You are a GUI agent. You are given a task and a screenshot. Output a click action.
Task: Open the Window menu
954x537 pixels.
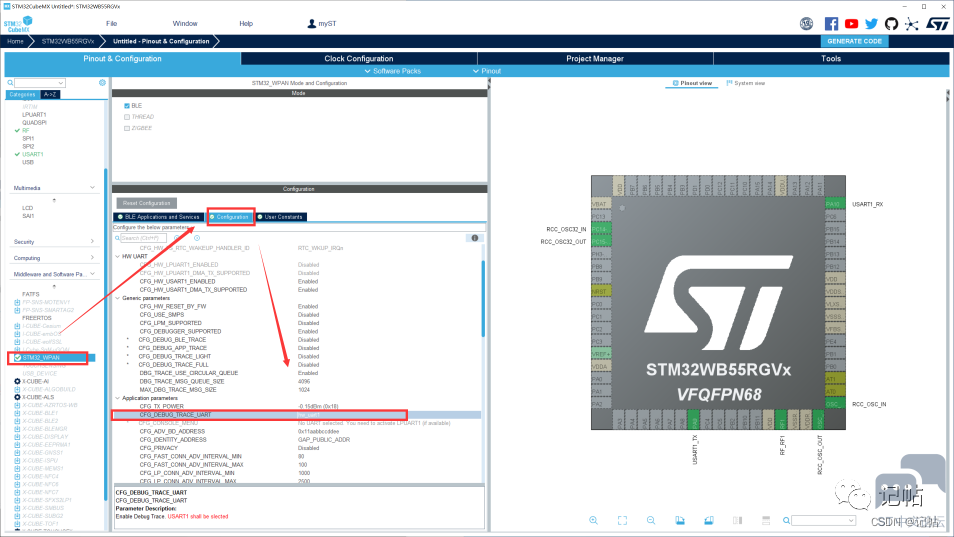pyautogui.click(x=185, y=24)
